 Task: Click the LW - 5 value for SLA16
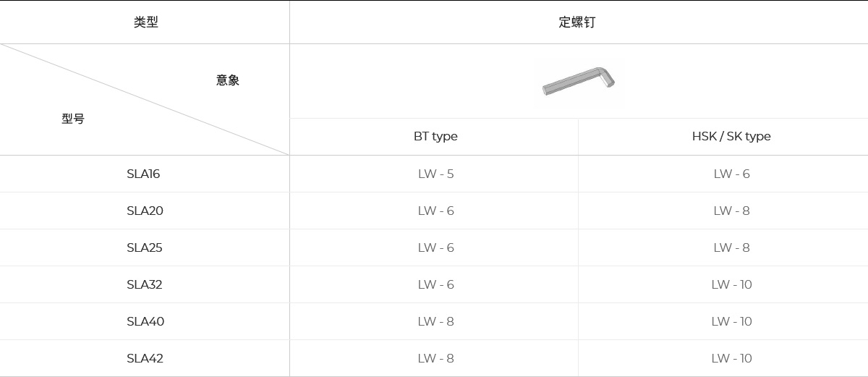coord(435,174)
